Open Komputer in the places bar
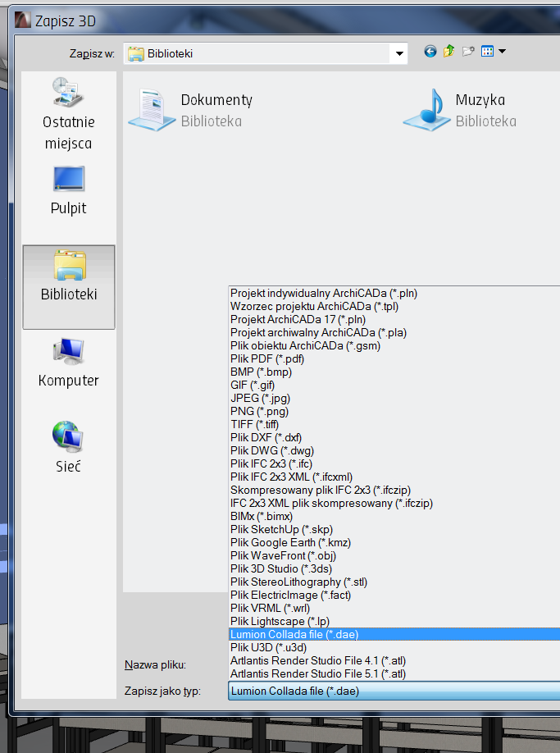Image resolution: width=560 pixels, height=753 pixels. tap(69, 363)
